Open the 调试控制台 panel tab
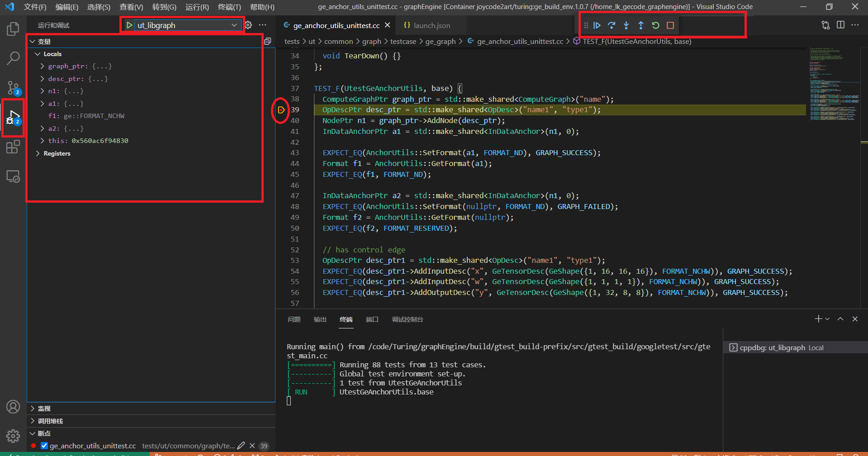Image resolution: width=868 pixels, height=456 pixels. 407,319
